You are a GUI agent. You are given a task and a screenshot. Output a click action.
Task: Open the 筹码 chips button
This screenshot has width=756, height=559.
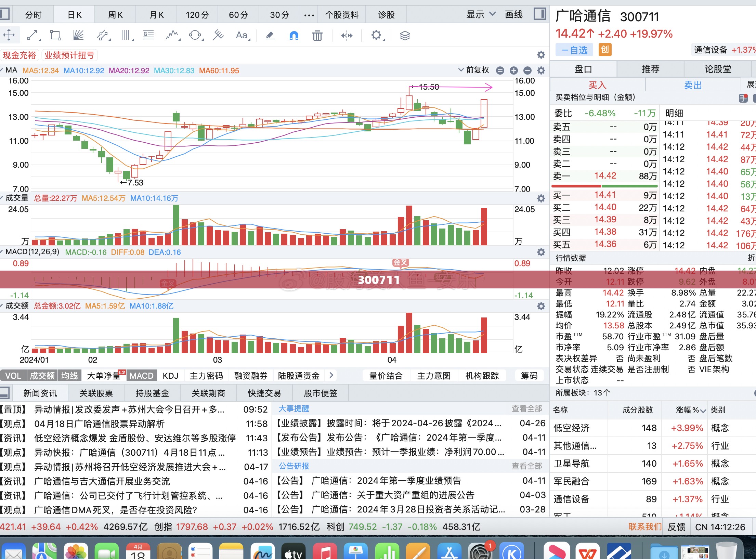(529, 376)
